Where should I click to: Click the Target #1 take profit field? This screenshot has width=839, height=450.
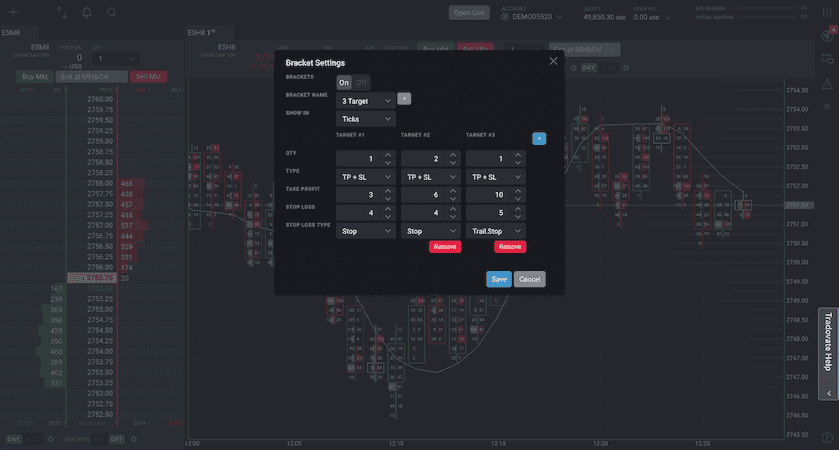coord(359,194)
